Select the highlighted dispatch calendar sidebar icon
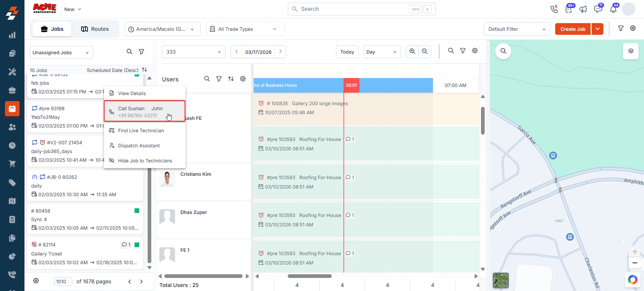 point(12,108)
